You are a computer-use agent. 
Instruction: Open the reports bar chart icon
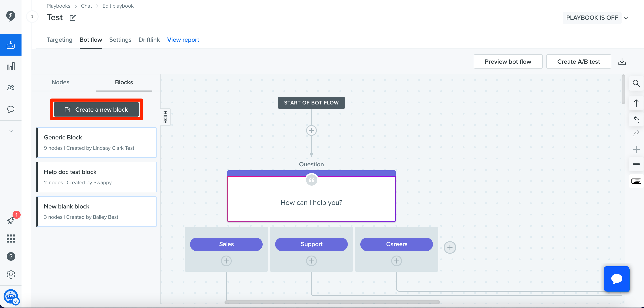pos(11,67)
